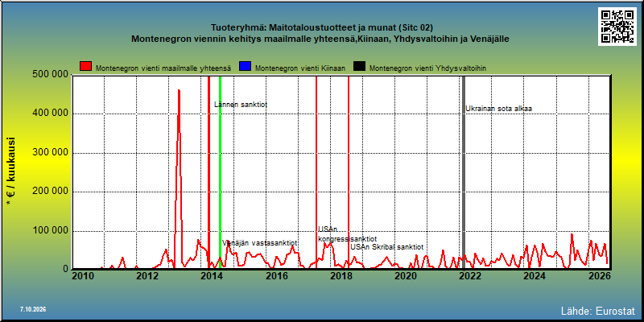Click the date stamp '7.10.2026'

[33, 309]
